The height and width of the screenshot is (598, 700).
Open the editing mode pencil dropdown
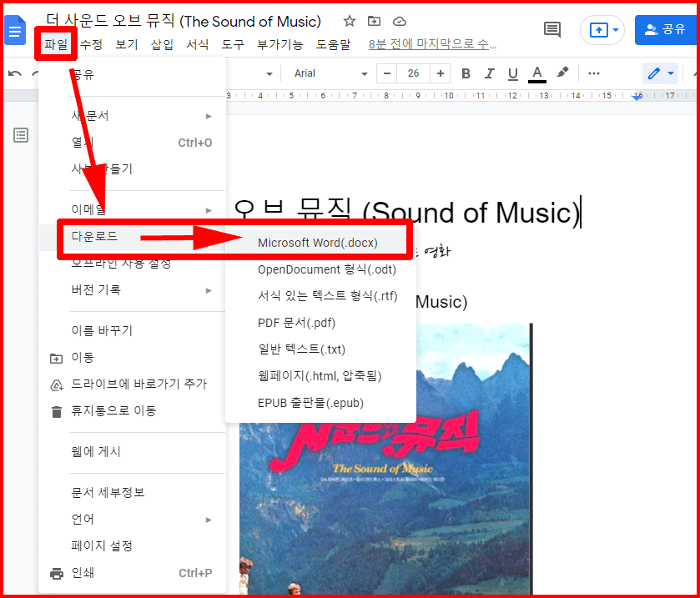[x=660, y=73]
